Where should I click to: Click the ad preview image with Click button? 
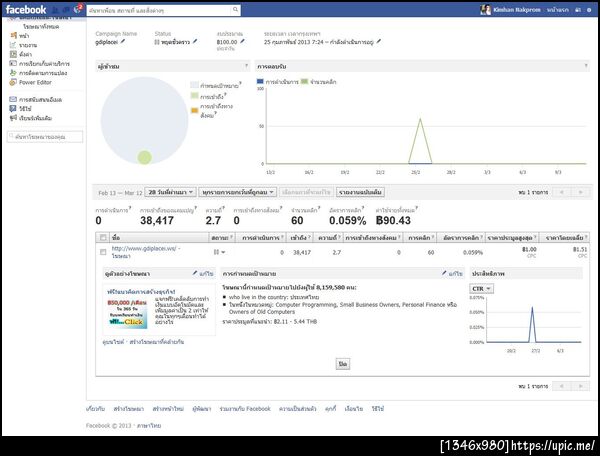point(127,313)
